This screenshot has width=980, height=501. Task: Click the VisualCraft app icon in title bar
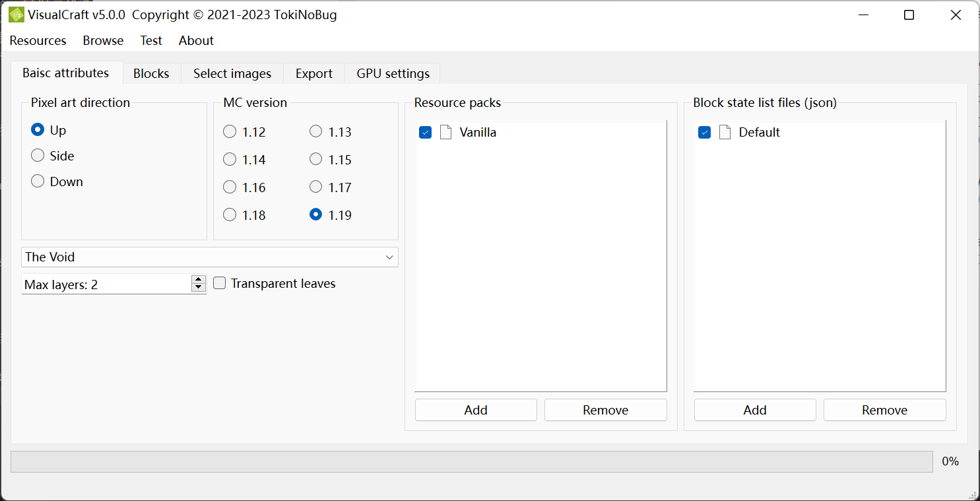pos(16,15)
